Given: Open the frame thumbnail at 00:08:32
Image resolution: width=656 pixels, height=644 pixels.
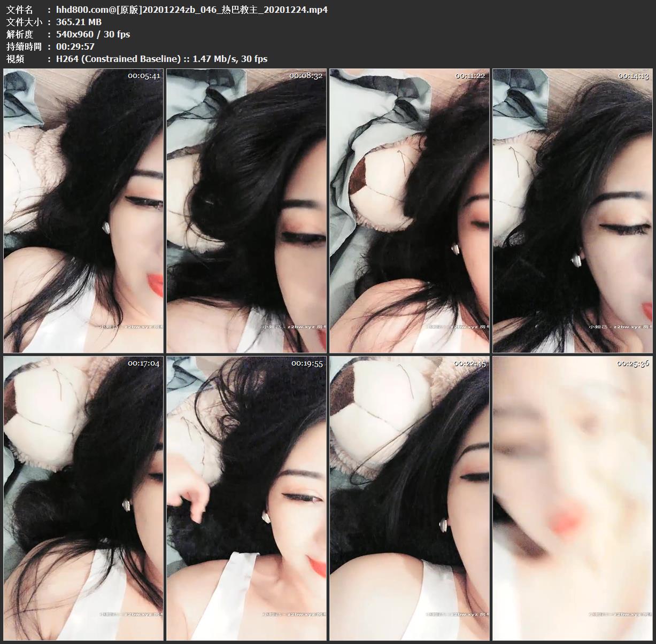Looking at the screenshot, I should [x=246, y=211].
